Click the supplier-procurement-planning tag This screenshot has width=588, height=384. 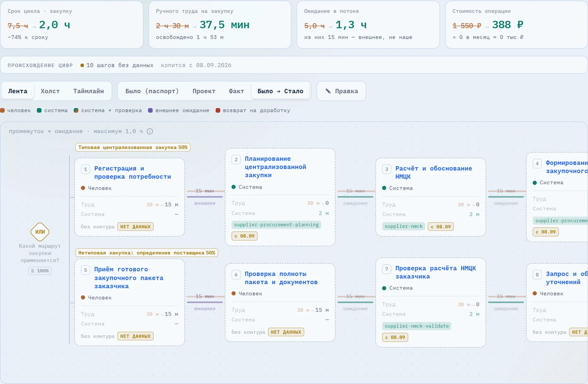click(276, 225)
